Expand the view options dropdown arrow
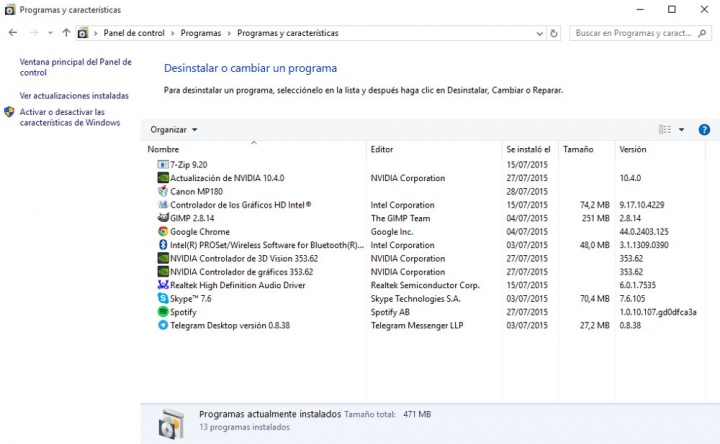Viewport: 720px width, 444px height. (681, 130)
